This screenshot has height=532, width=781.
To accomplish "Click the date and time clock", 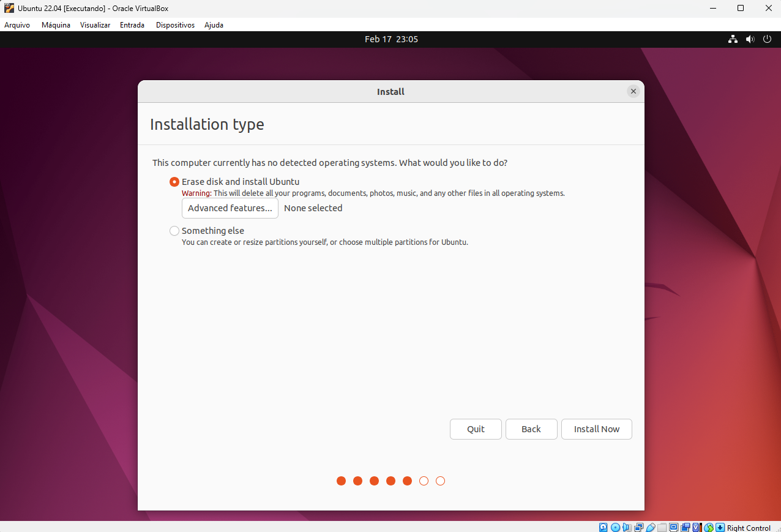I will 391,39.
